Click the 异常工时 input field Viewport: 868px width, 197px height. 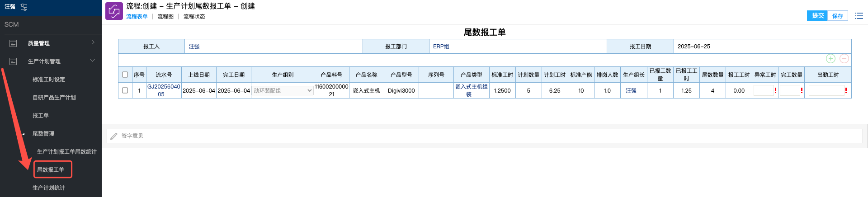(764, 90)
